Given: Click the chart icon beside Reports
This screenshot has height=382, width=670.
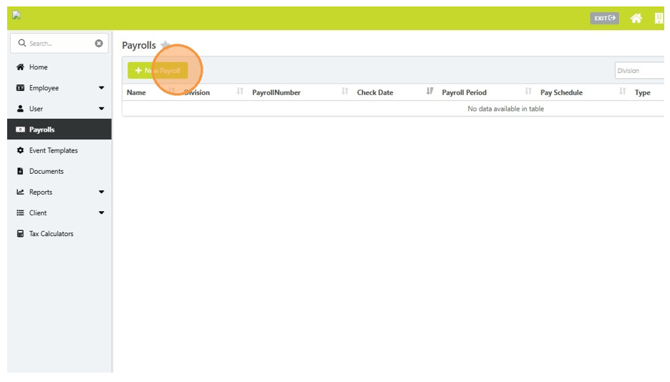Looking at the screenshot, I should pyautogui.click(x=20, y=192).
